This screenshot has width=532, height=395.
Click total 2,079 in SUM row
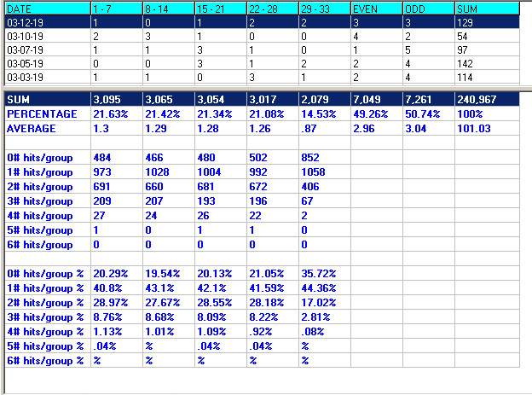315,100
